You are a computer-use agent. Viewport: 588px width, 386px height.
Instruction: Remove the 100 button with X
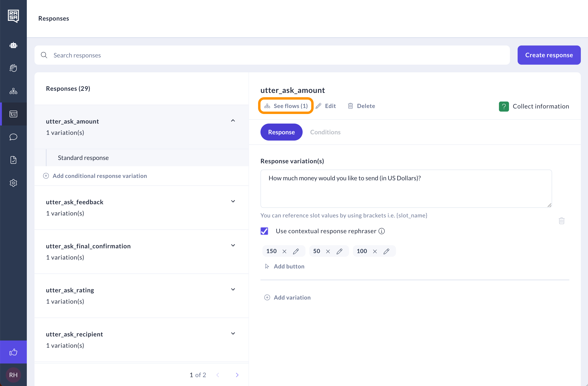point(375,251)
